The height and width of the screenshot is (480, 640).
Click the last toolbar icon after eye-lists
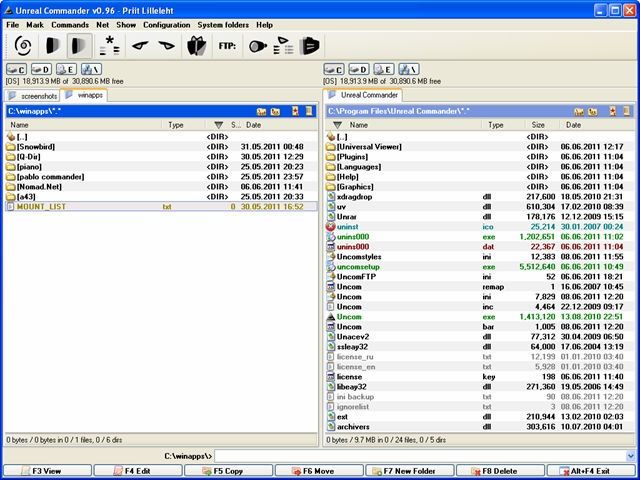click(x=309, y=45)
